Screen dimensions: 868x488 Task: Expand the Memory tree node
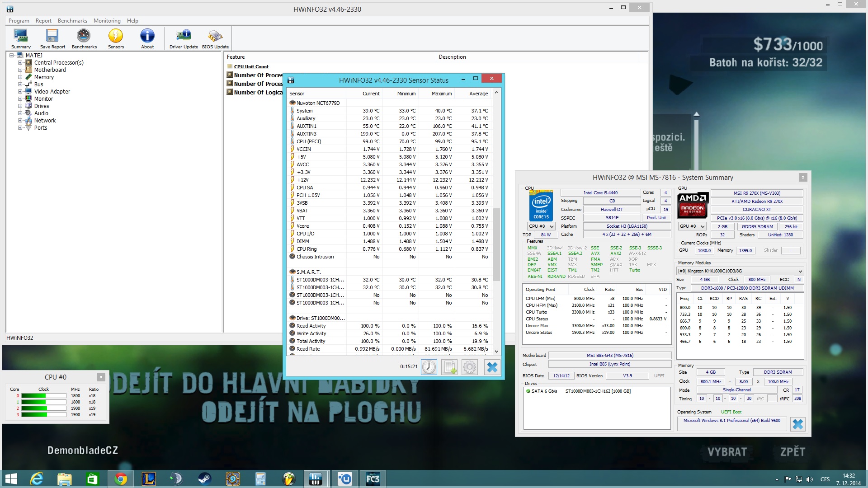tap(20, 77)
